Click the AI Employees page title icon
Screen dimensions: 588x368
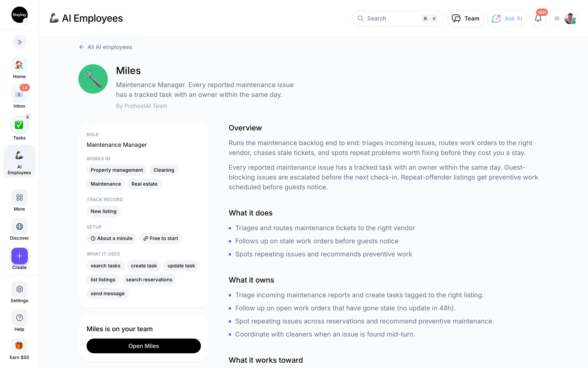[54, 18]
